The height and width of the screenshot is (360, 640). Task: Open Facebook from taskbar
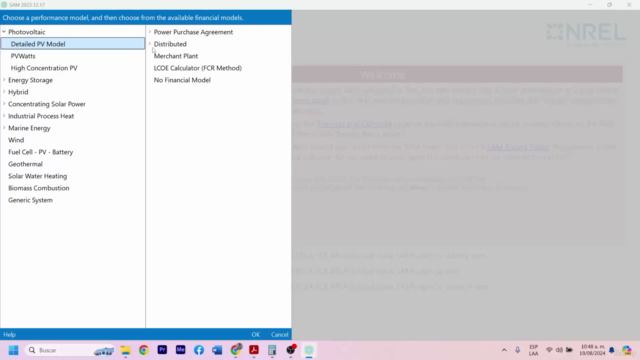[199, 350]
